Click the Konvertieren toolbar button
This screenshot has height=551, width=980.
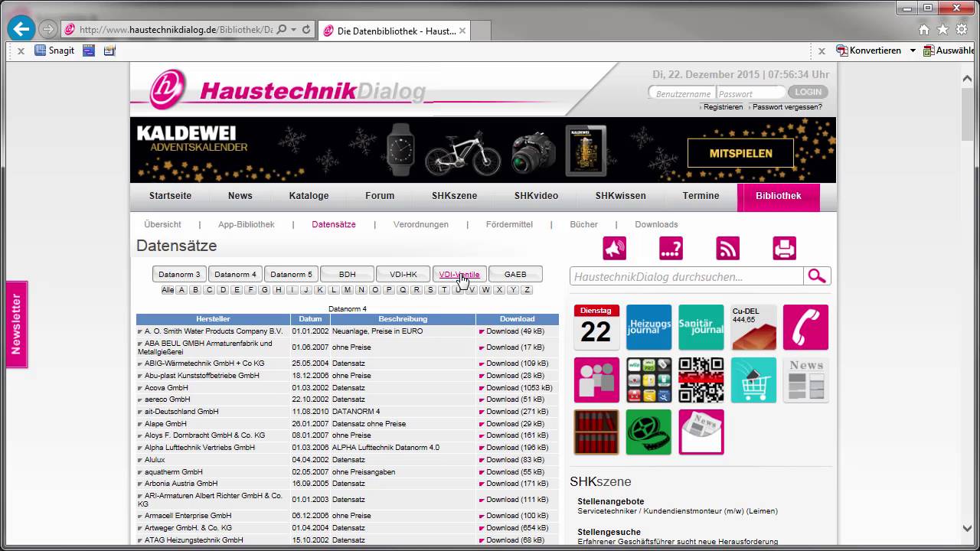coord(868,51)
